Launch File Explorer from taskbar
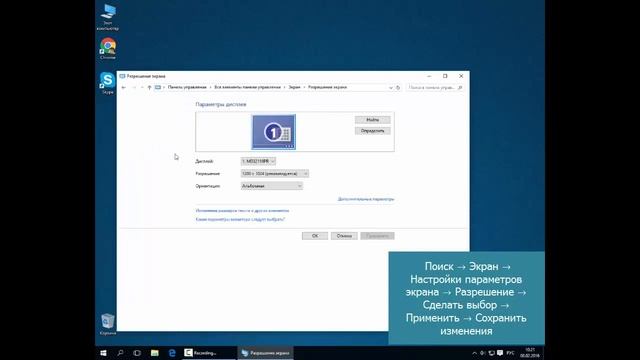 click(x=155, y=353)
